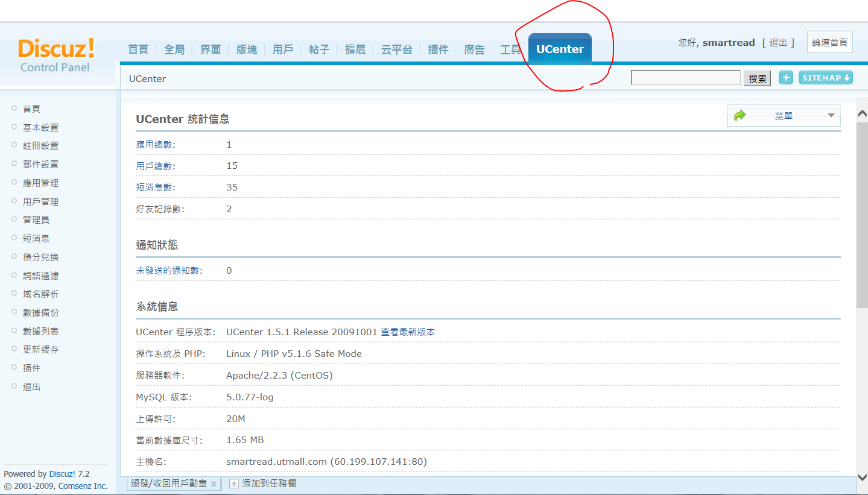Open the SITEMAP button with down arrow

[x=825, y=78]
